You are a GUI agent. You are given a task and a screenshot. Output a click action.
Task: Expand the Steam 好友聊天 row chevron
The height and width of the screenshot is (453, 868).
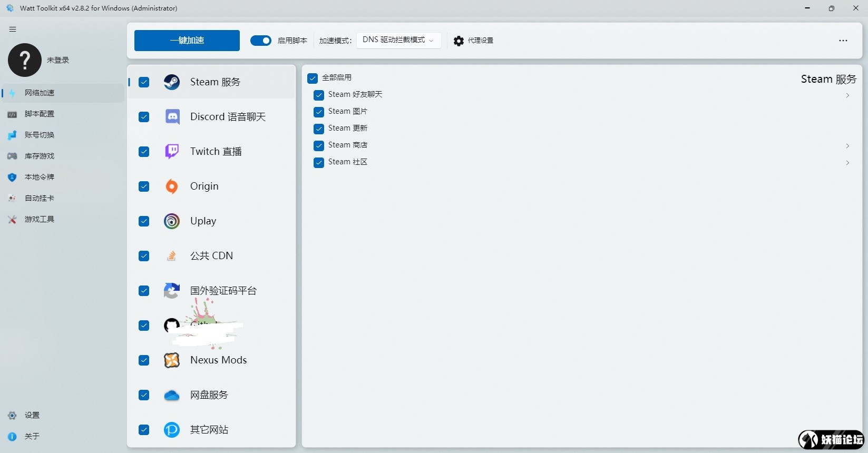847,95
